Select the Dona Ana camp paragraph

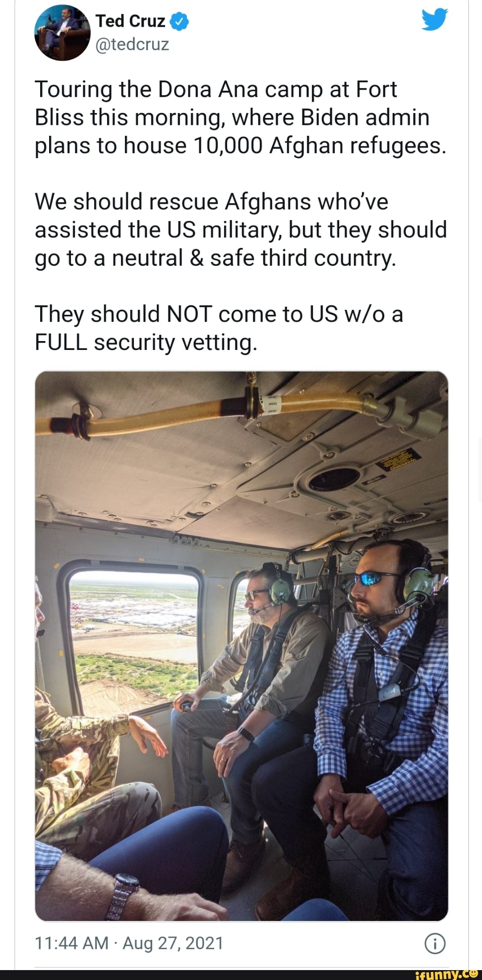tap(241, 117)
